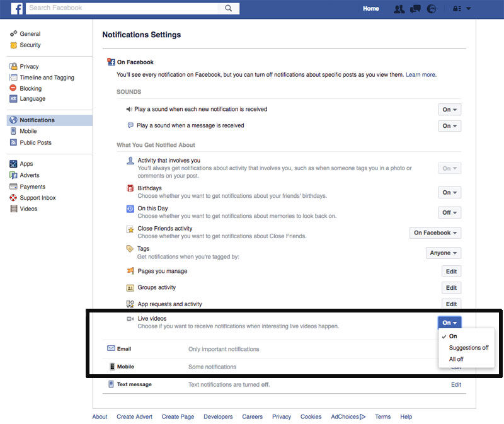Click the Close Friends star icon
The width and height of the screenshot is (504, 424).
(130, 229)
